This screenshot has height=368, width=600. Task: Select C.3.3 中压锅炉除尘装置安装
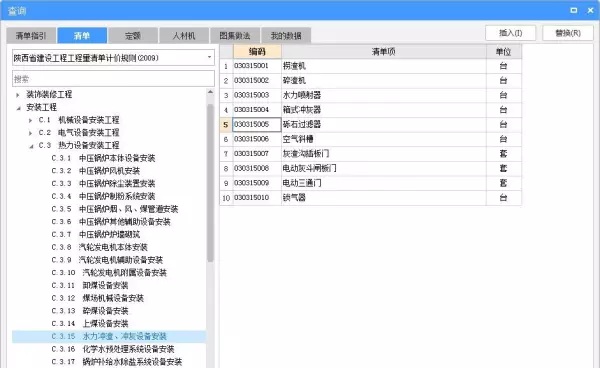(103, 183)
